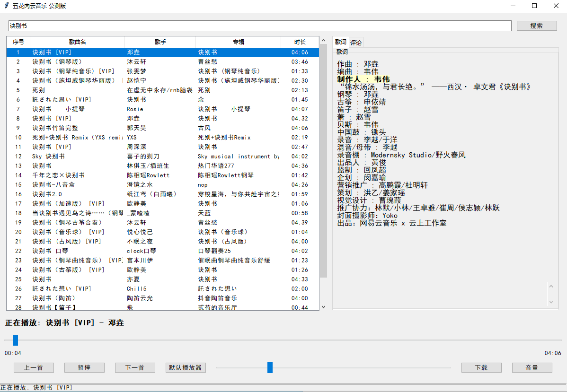Select the 歌词 tab

(x=341, y=42)
